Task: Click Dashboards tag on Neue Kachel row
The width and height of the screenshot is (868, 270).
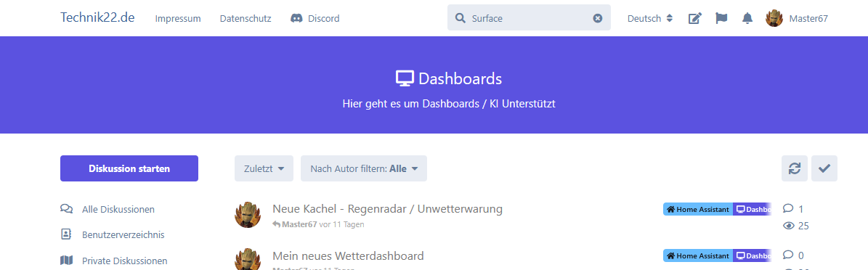Action: tap(753, 209)
